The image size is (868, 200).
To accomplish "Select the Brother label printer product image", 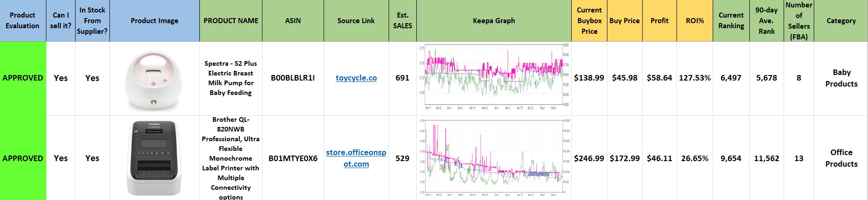I will click(x=154, y=158).
